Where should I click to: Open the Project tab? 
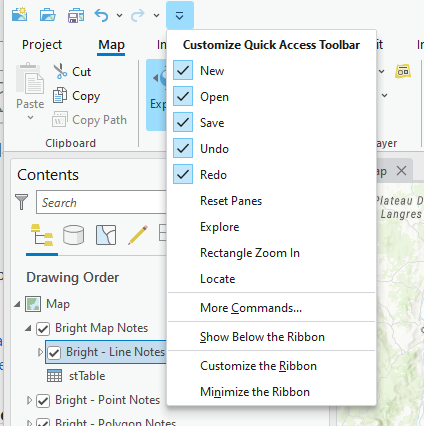(x=42, y=45)
